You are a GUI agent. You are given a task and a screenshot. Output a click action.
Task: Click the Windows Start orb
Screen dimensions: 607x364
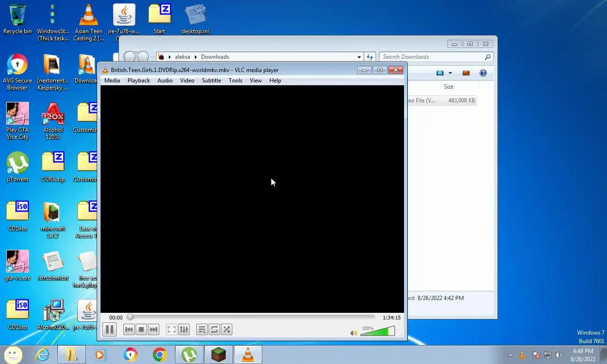[13, 355]
